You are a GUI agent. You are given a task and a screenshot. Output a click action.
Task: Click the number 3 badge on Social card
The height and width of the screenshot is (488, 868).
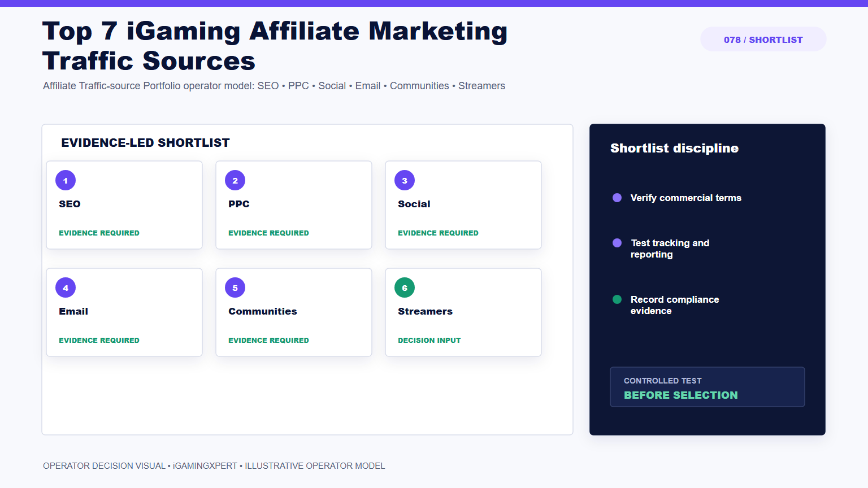[405, 181]
